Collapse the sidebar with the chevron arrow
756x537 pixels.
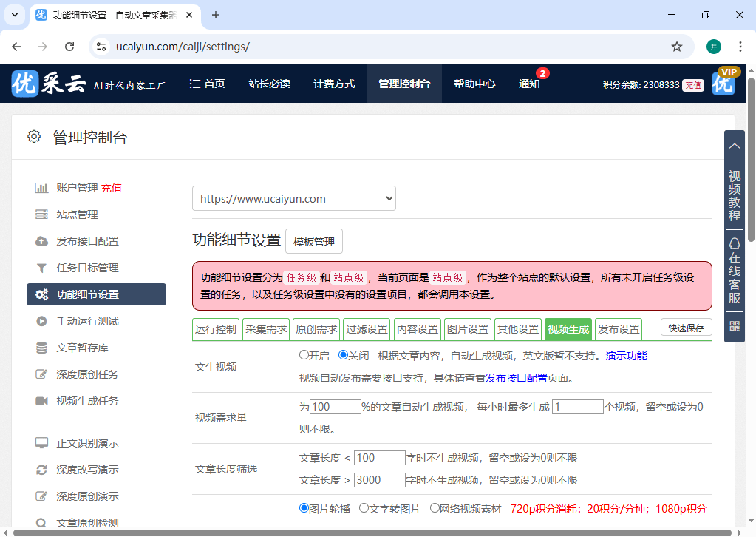pyautogui.click(x=734, y=146)
